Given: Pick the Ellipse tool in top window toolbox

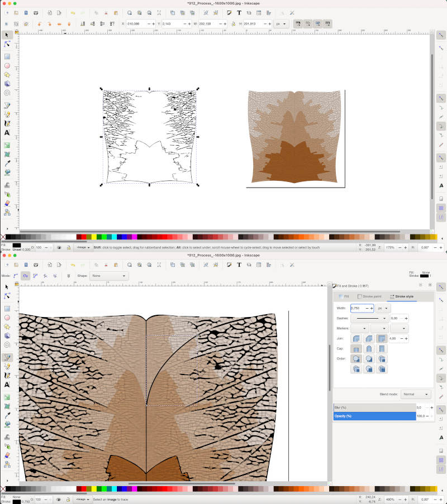Looking at the screenshot, I should 7,65.
